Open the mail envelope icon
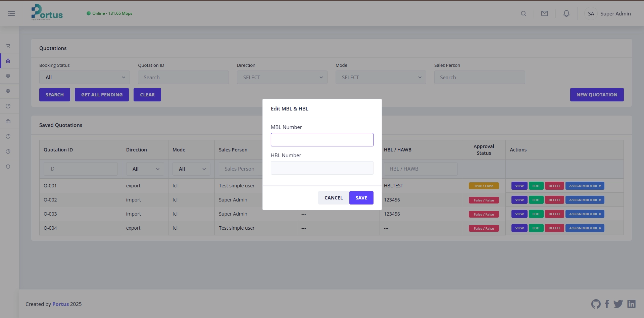Image resolution: width=644 pixels, height=318 pixels. (x=544, y=13)
